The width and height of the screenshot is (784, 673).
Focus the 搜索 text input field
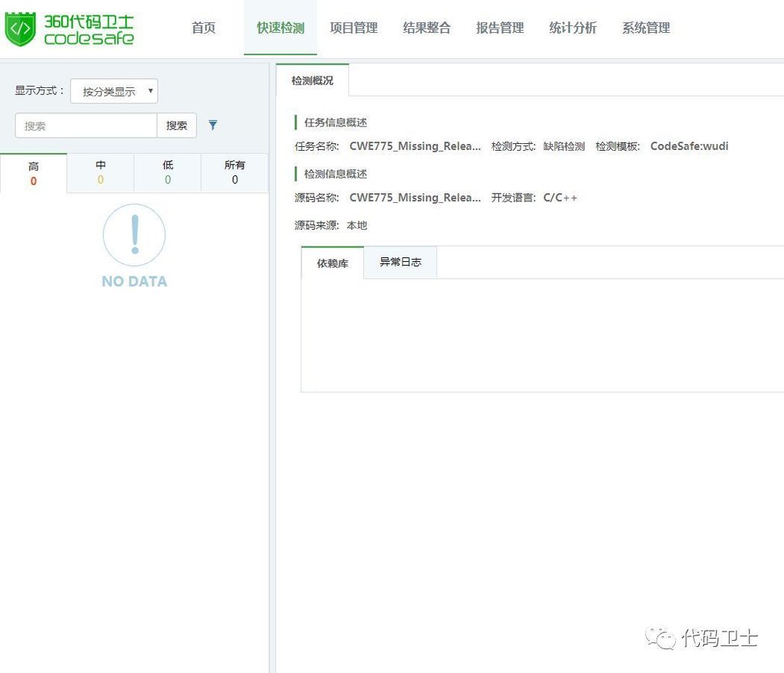86,125
